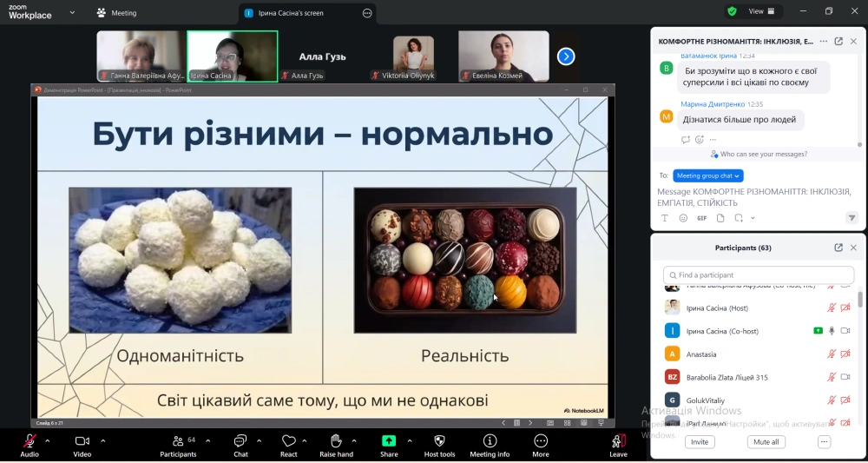
Task: Open Host tools
Action: pos(439,446)
